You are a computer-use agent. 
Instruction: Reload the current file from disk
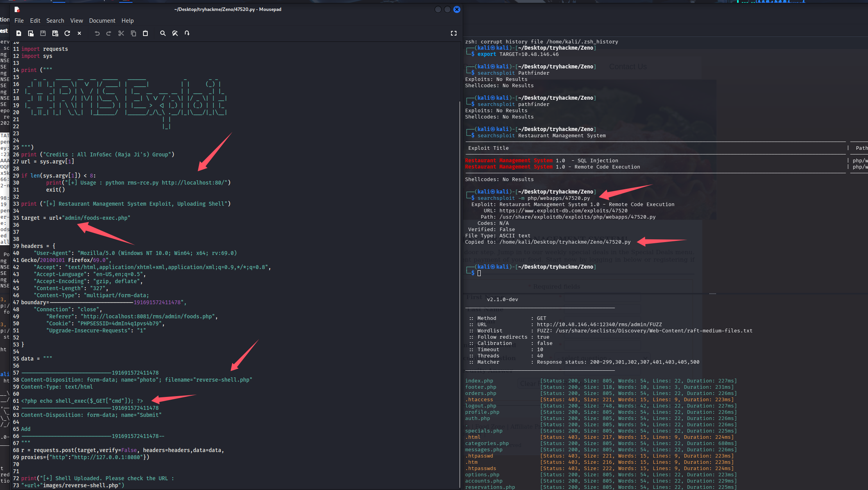67,33
